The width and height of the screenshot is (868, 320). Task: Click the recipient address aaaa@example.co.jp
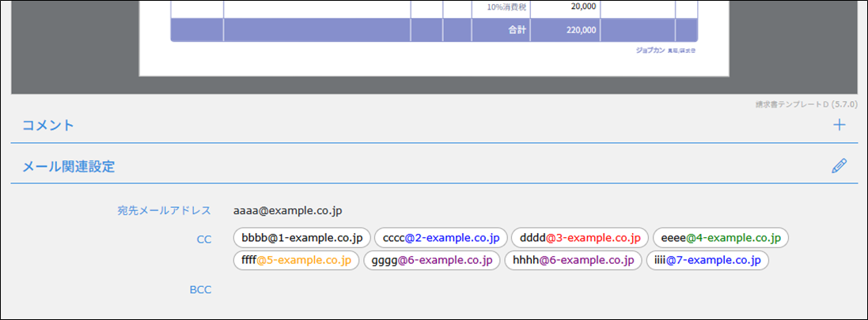tap(288, 211)
